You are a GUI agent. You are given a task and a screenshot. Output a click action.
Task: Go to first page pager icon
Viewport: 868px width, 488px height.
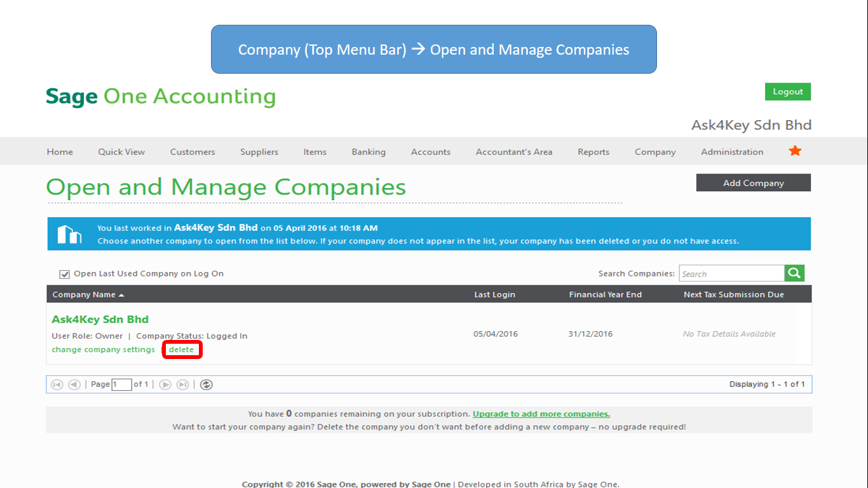pos(57,384)
